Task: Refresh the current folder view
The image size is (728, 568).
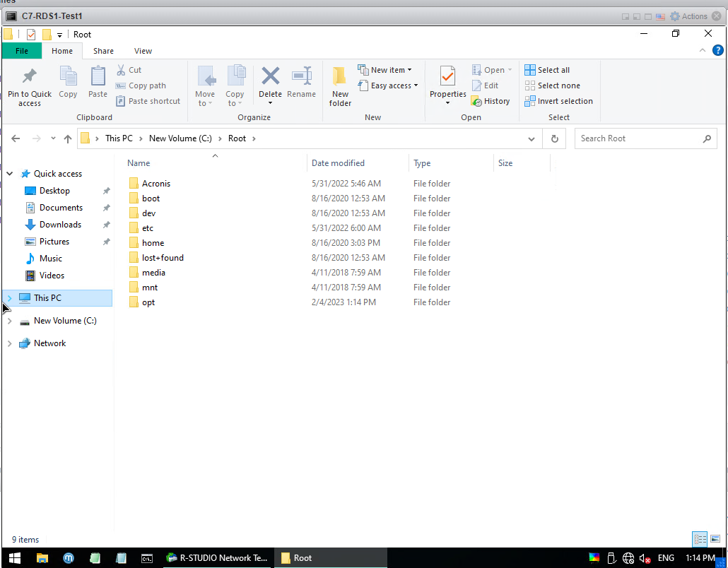Action: point(555,139)
